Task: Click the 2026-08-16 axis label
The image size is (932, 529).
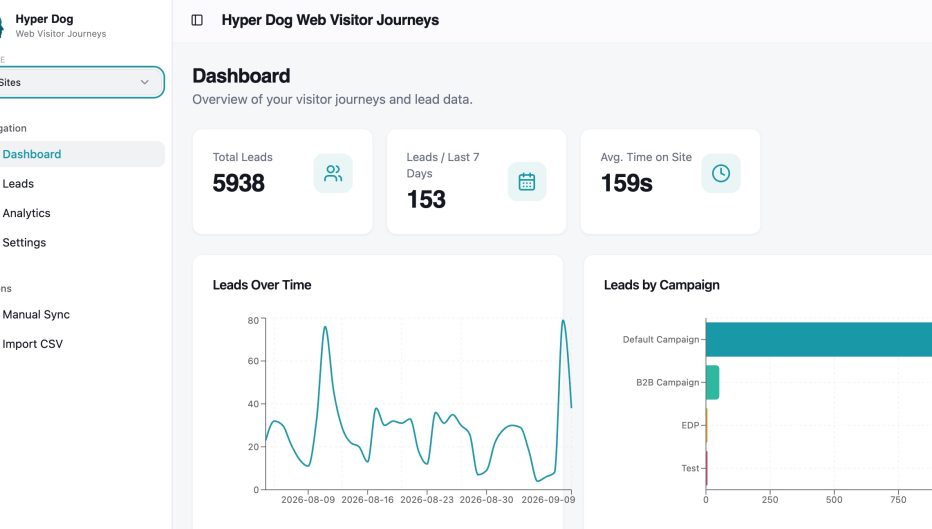Action: (367, 500)
